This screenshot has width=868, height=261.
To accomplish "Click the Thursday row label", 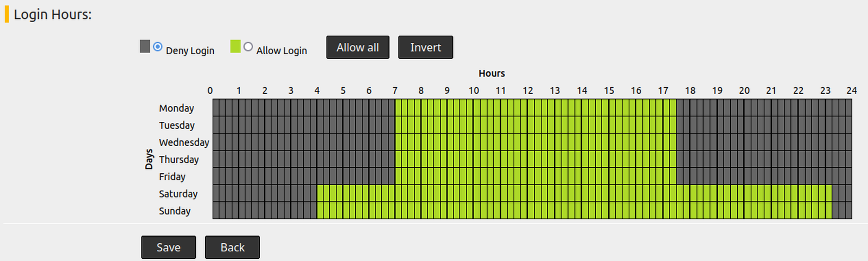I will (x=179, y=160).
